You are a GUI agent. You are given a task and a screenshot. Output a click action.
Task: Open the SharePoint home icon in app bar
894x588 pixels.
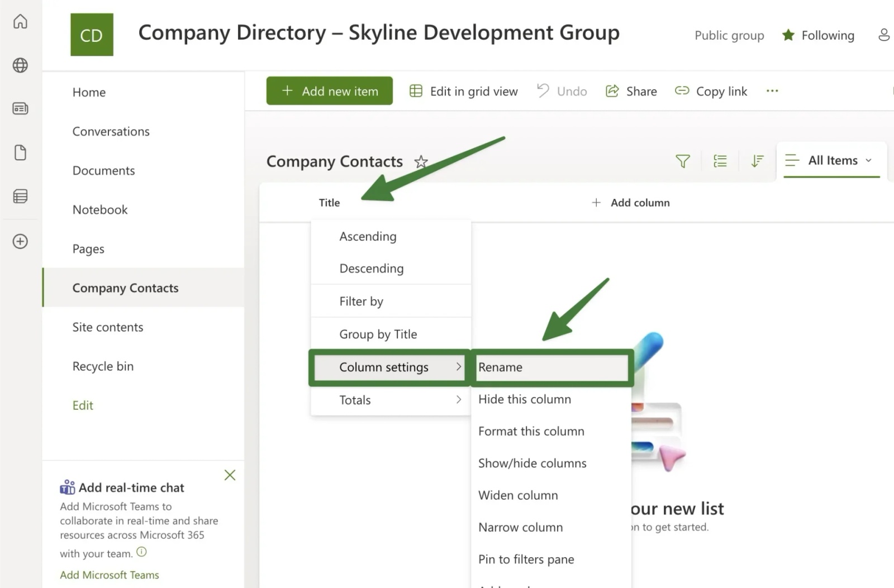(x=20, y=22)
